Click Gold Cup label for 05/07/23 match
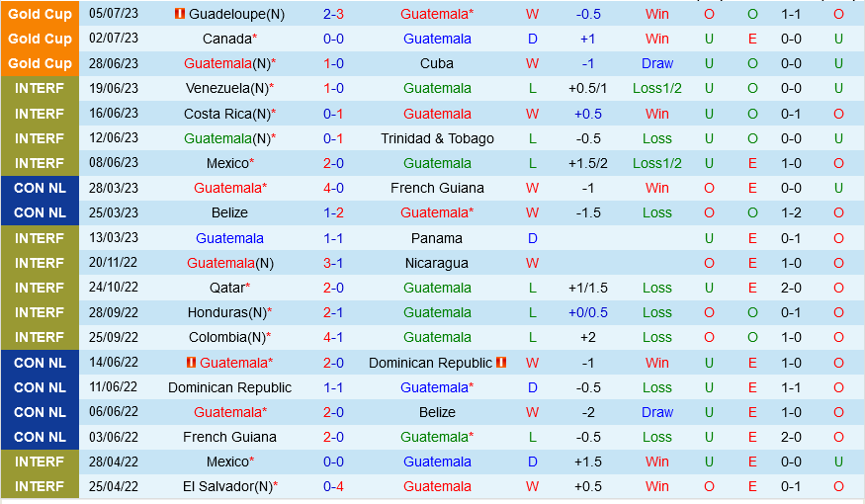Screen dimensions: 865x504 (40, 14)
